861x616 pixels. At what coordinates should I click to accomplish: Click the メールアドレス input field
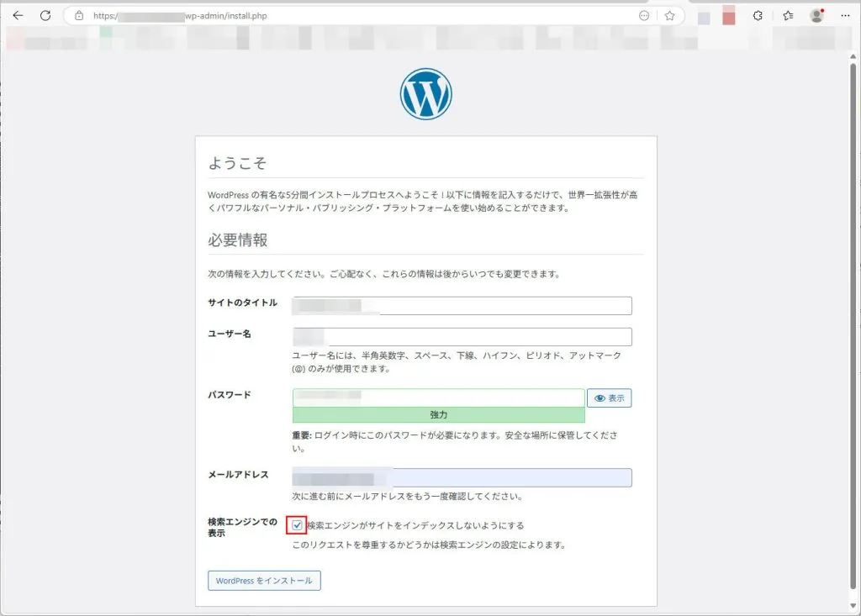462,477
